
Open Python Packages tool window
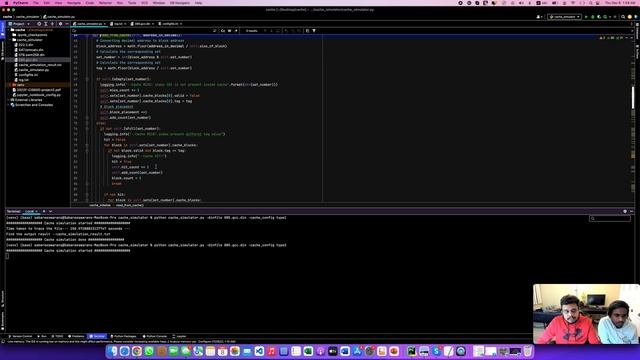[x=123, y=336]
